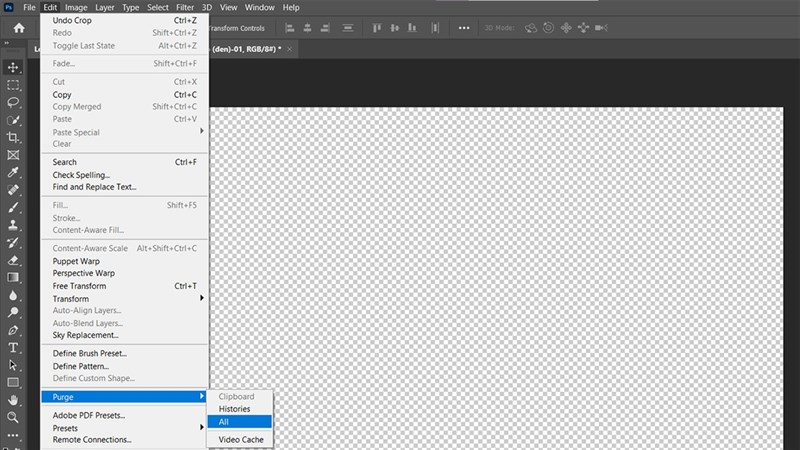Choose All in the Purge submenu
Screen dimensions: 800x450
(239, 422)
